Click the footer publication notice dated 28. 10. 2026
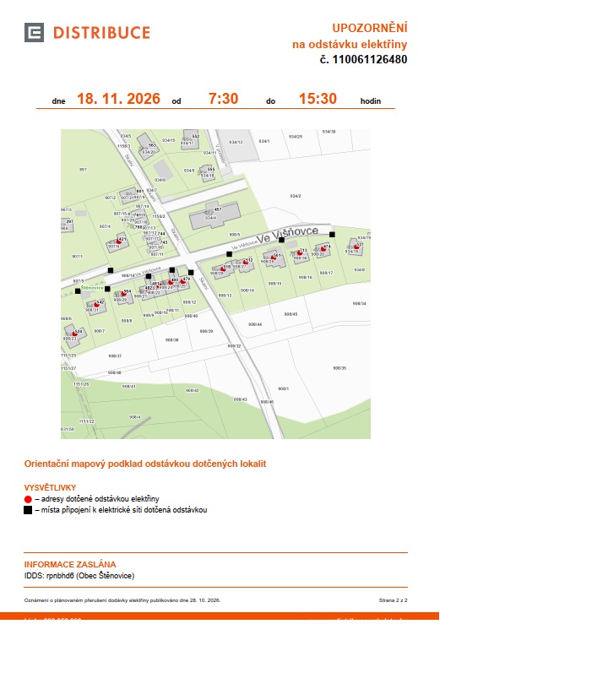 [122, 600]
